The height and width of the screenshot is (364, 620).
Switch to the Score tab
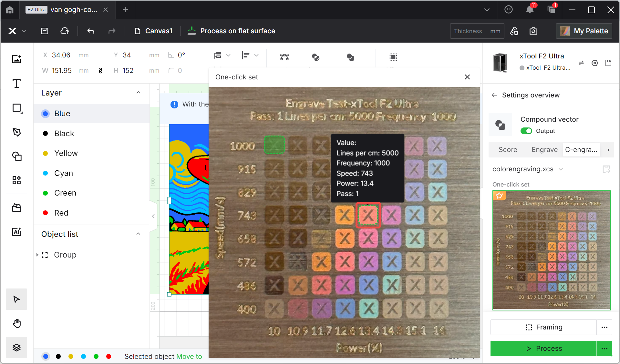[x=508, y=150]
